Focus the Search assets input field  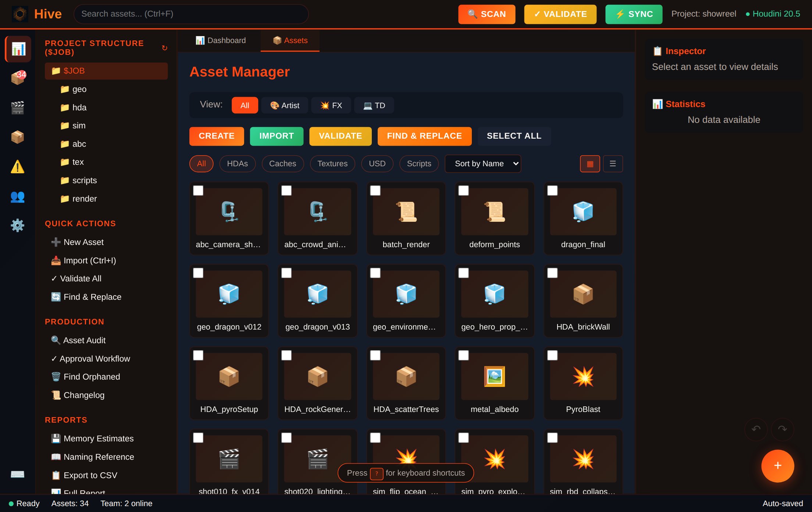coord(191,14)
